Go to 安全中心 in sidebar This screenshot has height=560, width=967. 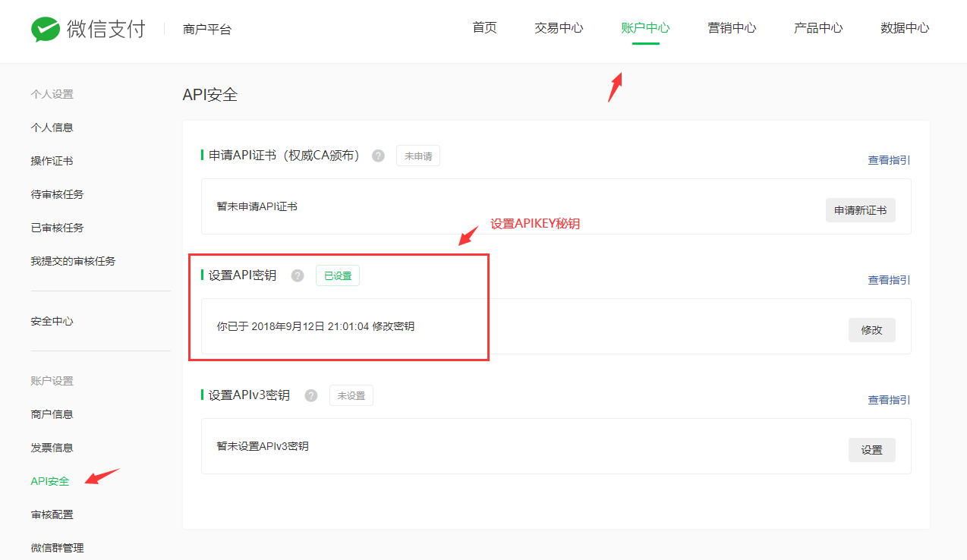point(52,321)
